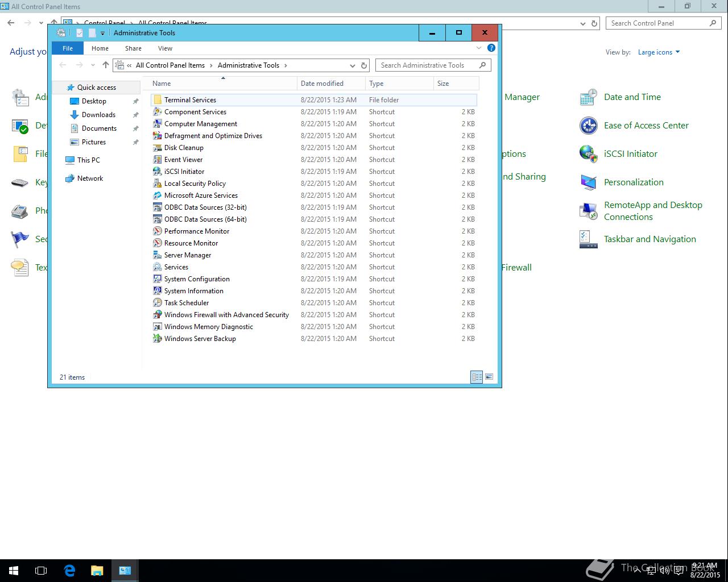Viewport: 728px width, 582px height.
Task: Click the Search Control Panel field
Action: pyautogui.click(x=663, y=23)
